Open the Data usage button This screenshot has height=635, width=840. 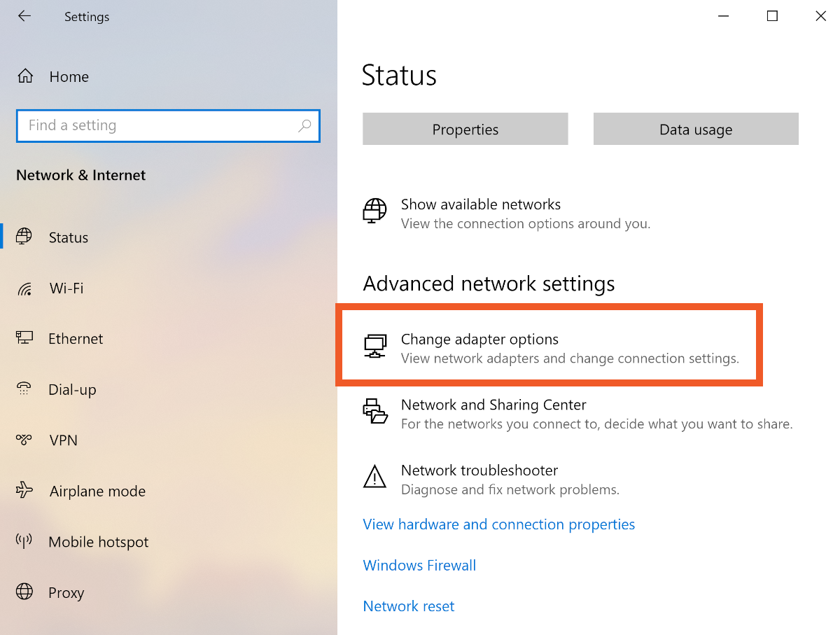point(696,130)
